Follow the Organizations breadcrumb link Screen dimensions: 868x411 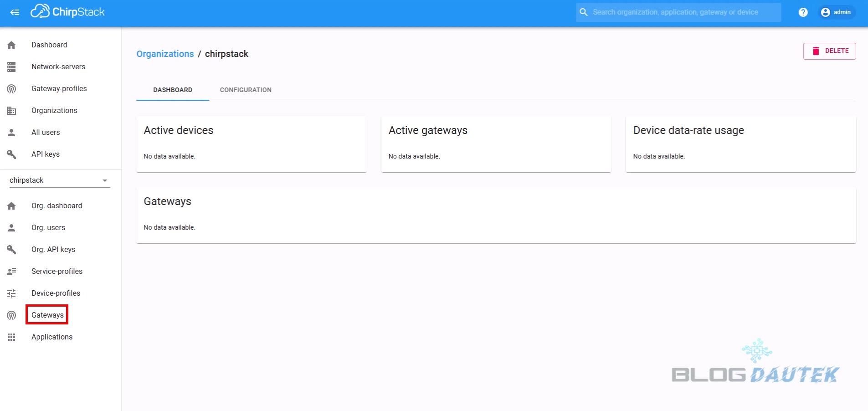pos(165,54)
